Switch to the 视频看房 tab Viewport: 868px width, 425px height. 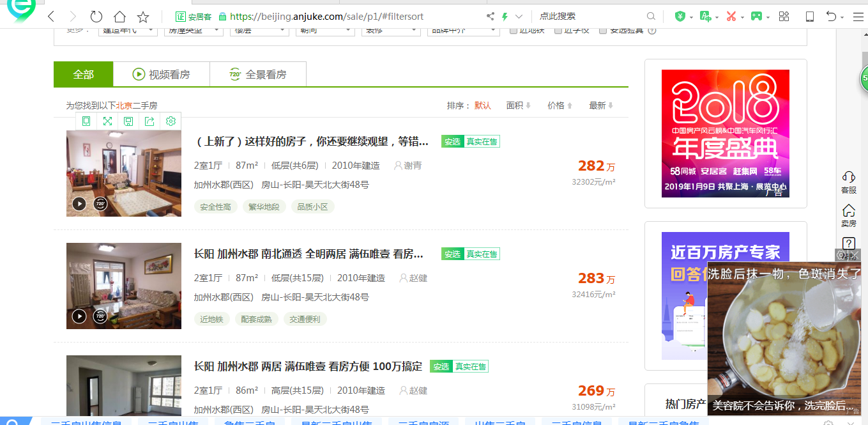click(x=162, y=74)
